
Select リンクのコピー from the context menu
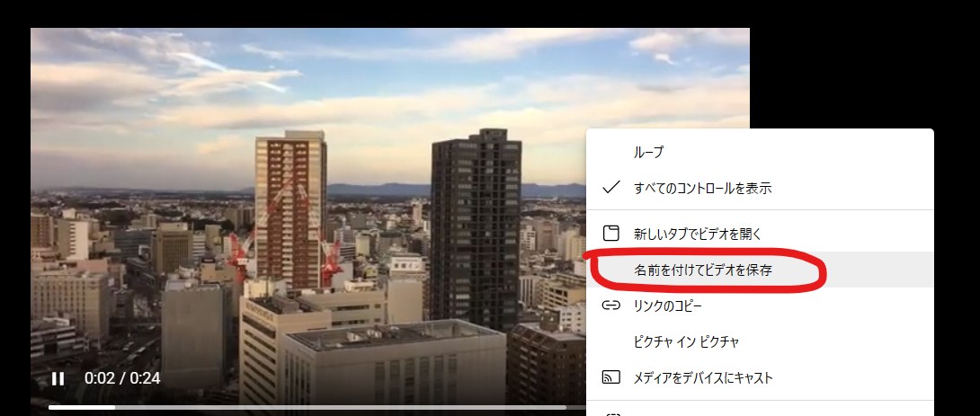click(760, 305)
